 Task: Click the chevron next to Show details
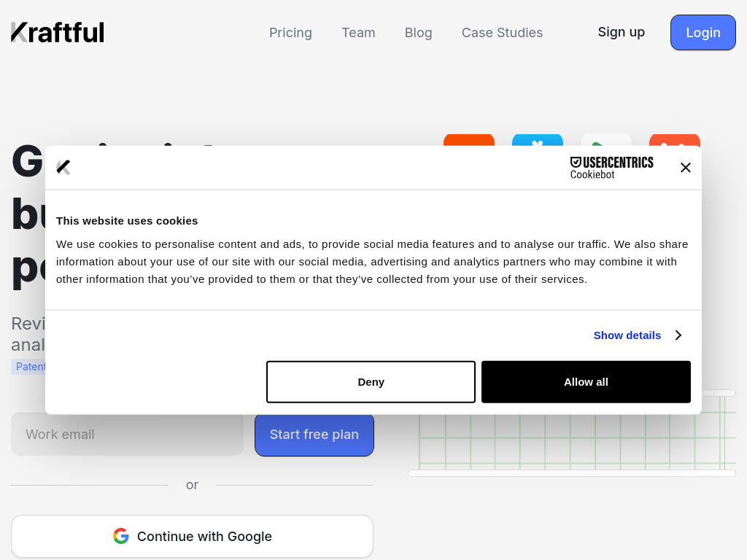(678, 335)
